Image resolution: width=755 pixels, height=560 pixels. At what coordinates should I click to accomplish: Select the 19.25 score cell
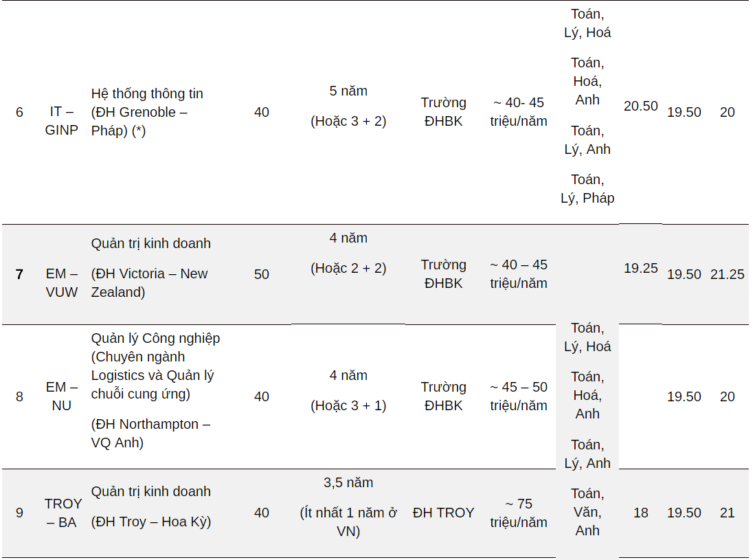[640, 268]
